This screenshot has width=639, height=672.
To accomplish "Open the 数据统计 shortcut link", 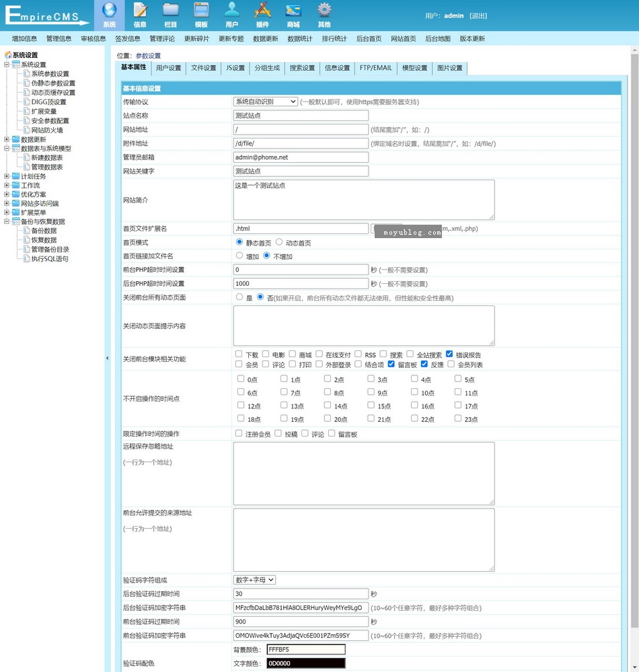I will [300, 38].
